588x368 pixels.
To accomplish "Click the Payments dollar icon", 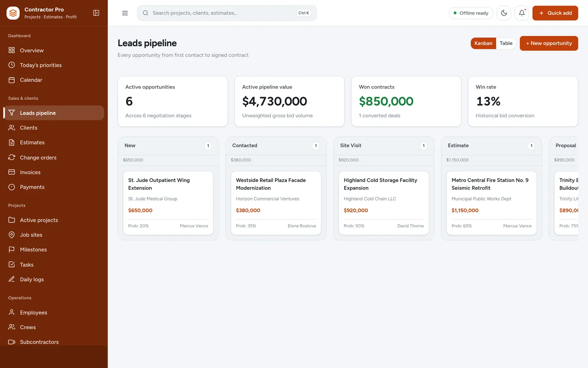I will click(12, 187).
